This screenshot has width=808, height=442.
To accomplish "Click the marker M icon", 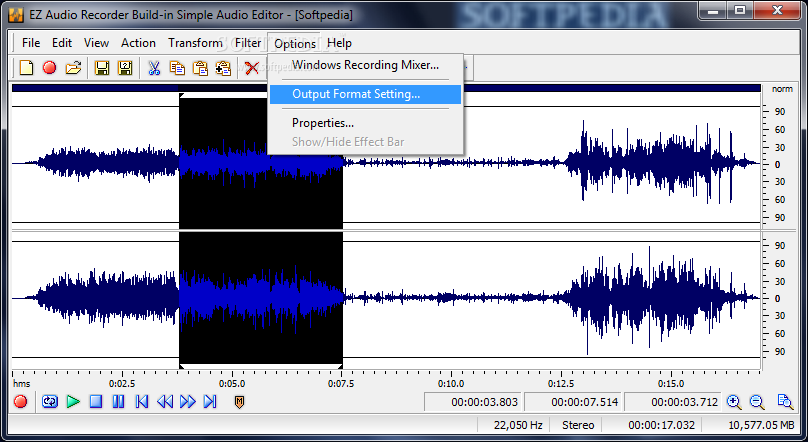I will coord(239,402).
